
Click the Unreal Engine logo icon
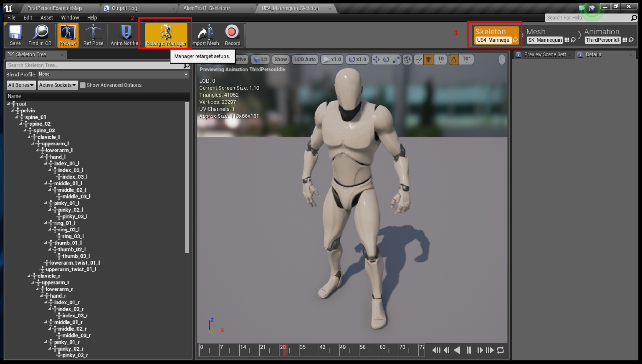coord(8,8)
